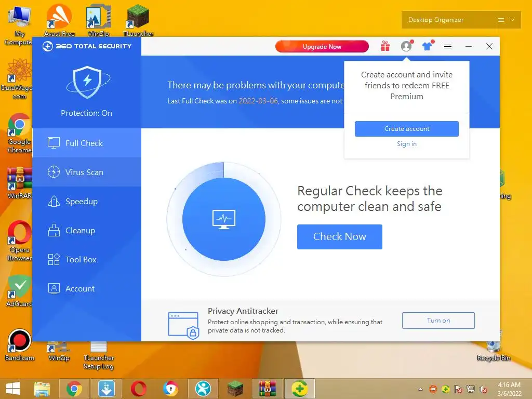Open TLauncher Setup Log file
The image size is (532, 399).
[98, 355]
